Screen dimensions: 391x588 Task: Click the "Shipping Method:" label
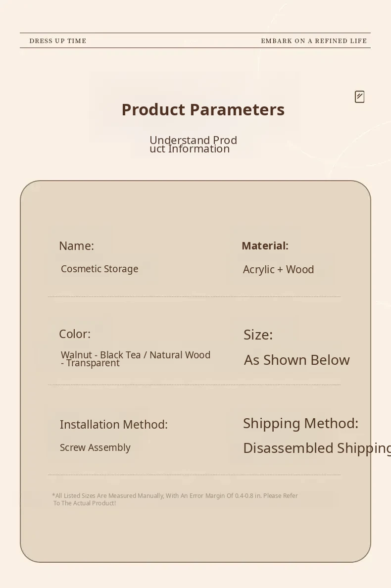click(x=300, y=424)
